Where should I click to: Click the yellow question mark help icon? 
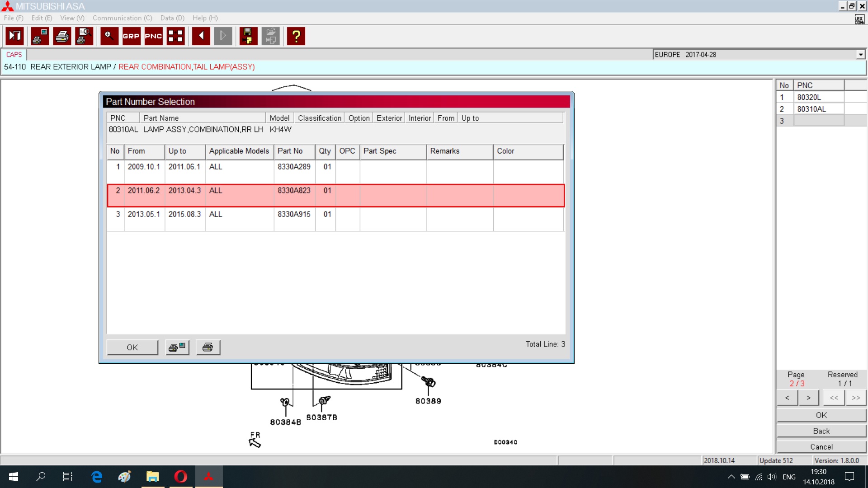tap(296, 36)
